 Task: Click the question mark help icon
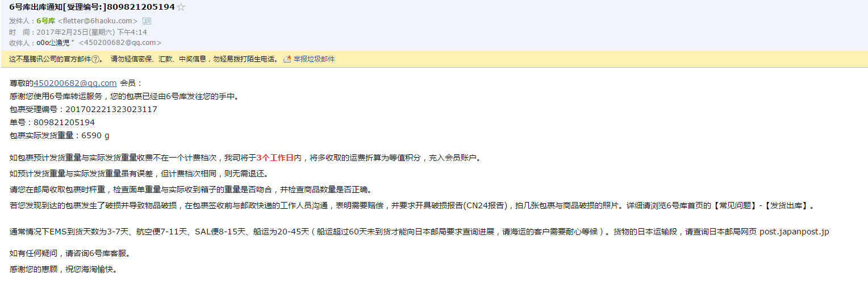point(96,59)
